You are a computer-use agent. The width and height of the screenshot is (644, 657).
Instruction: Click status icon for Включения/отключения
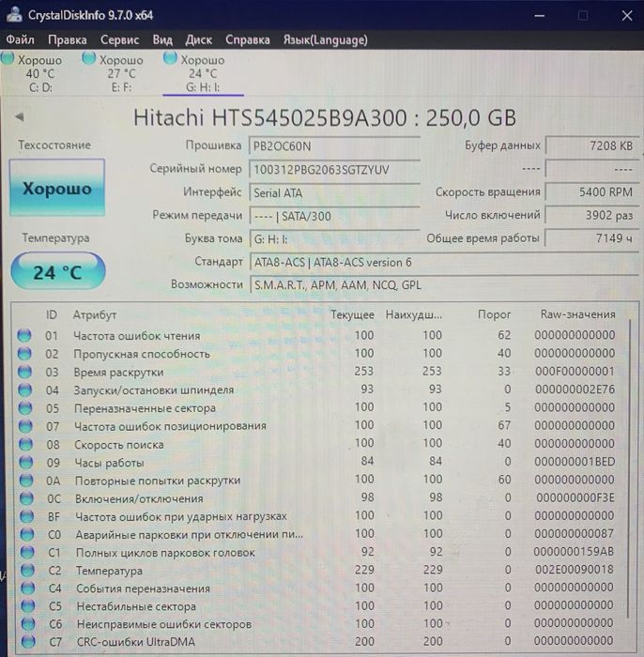pyautogui.click(x=26, y=498)
